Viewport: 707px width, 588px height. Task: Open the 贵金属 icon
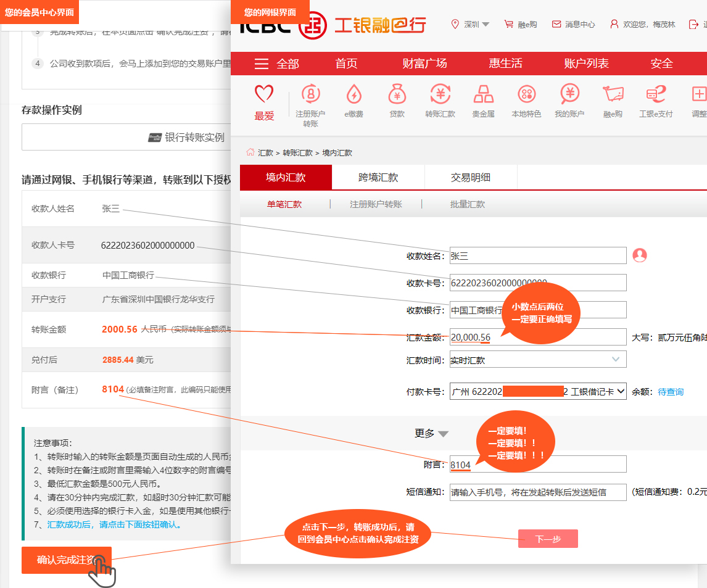coord(483,94)
